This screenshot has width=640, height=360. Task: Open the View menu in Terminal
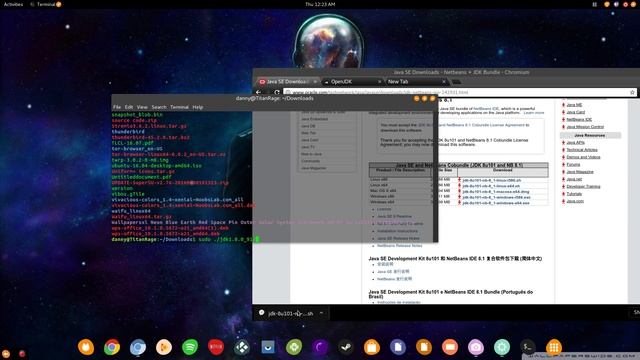tap(142, 107)
